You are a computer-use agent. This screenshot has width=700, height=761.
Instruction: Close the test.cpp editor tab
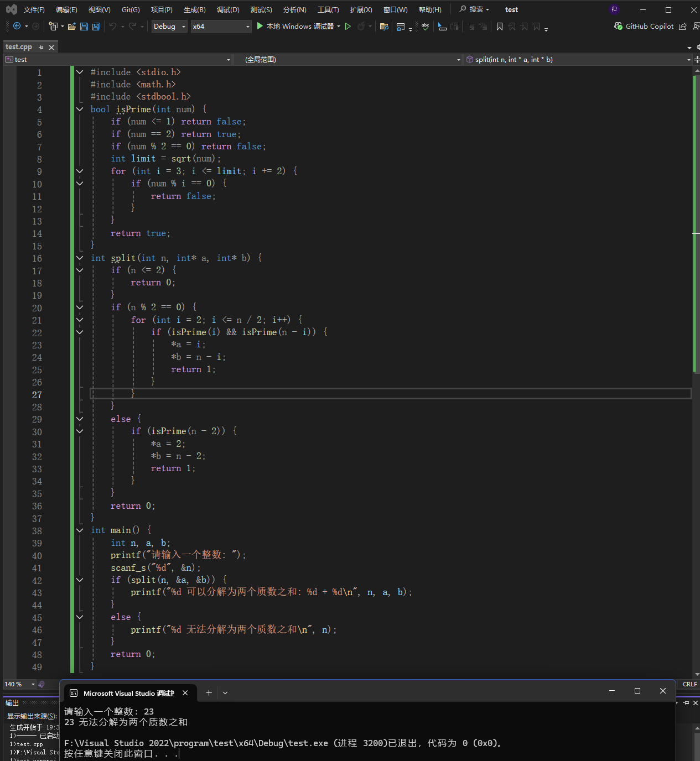tap(51, 47)
